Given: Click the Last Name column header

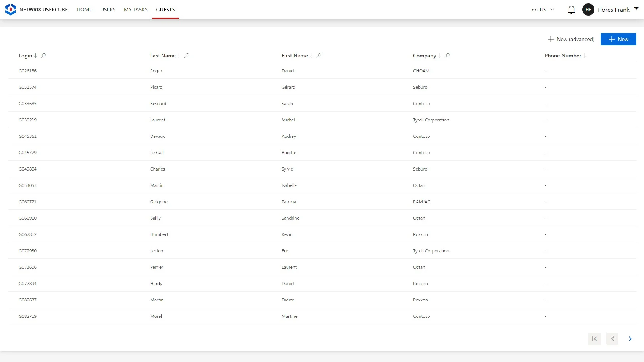Looking at the screenshot, I should click(x=163, y=56).
